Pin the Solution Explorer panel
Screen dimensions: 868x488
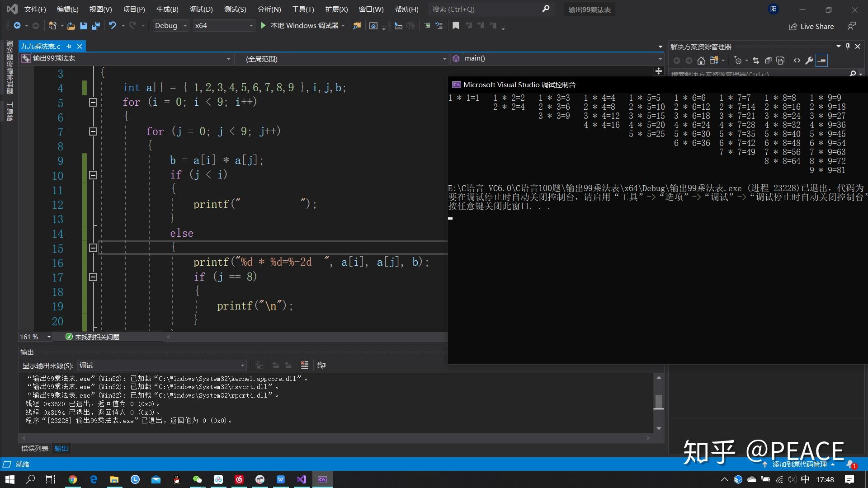(x=848, y=46)
